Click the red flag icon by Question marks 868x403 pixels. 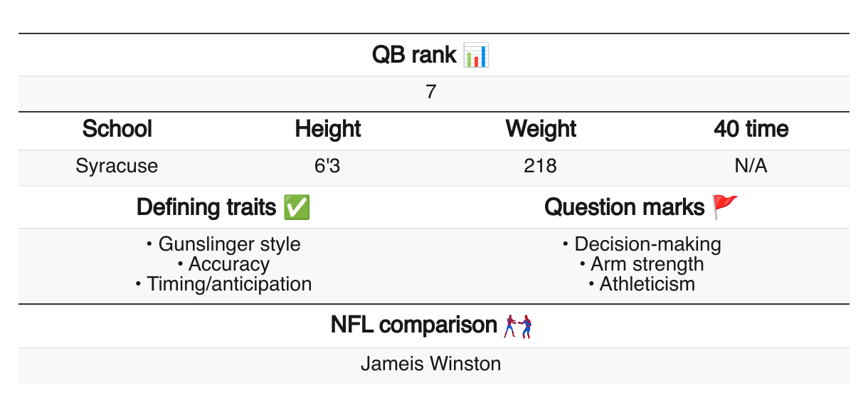(726, 207)
